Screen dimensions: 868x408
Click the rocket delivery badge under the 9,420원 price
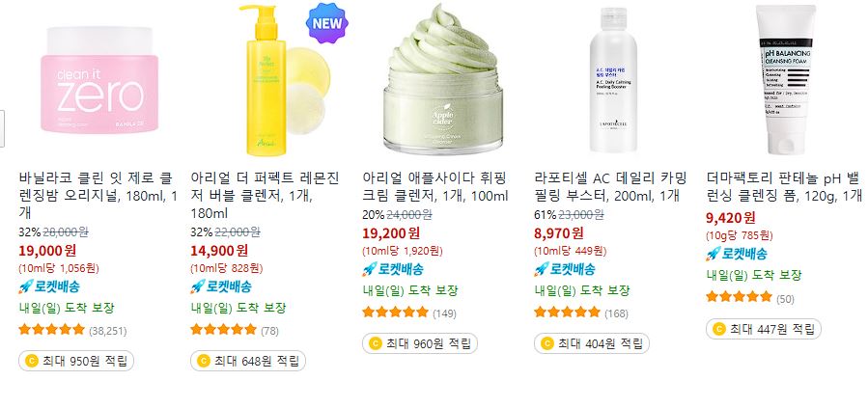tap(737, 254)
